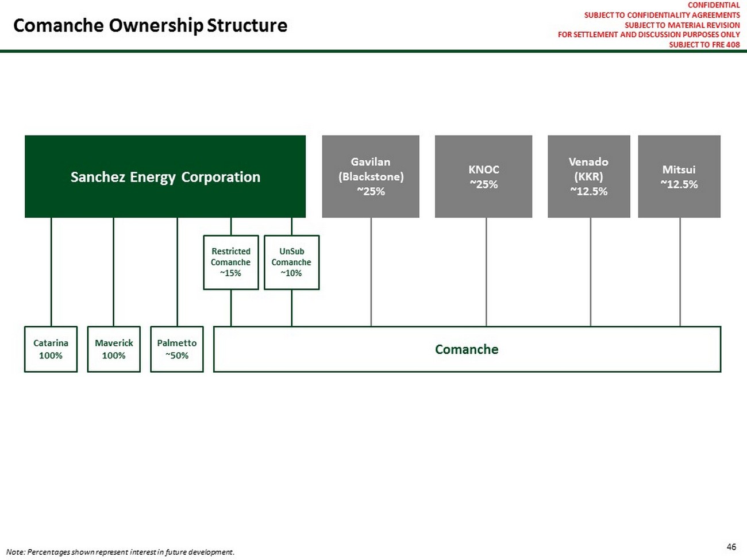747x560 pixels.
Task: Click the UnSub Comanche ~10% box
Action: (291, 262)
